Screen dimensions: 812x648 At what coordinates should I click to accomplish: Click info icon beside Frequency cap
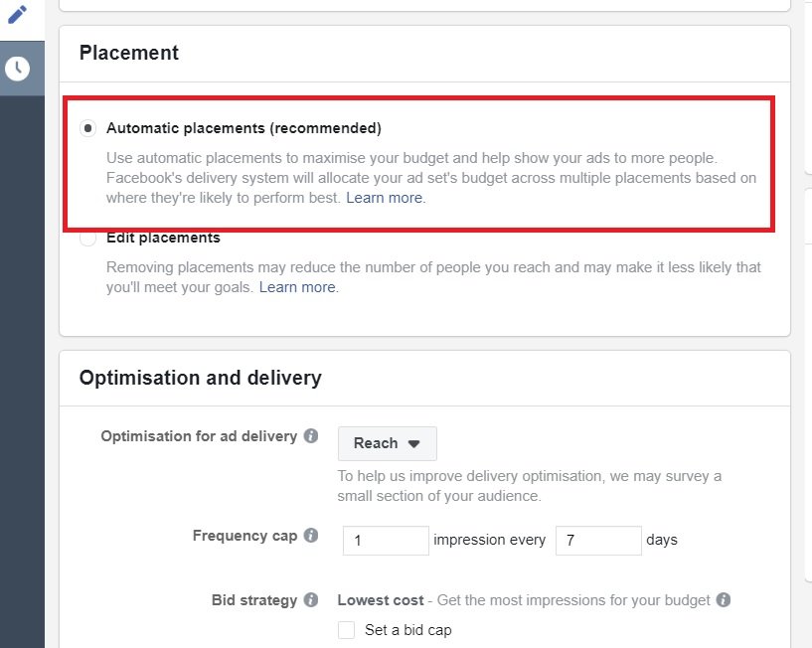point(311,535)
